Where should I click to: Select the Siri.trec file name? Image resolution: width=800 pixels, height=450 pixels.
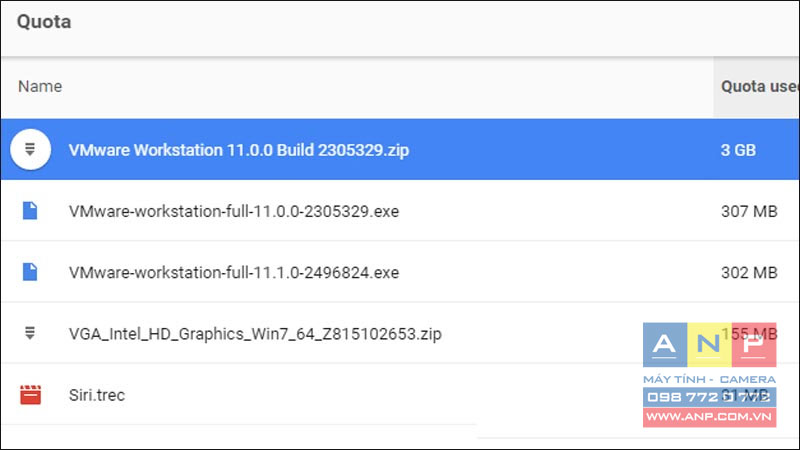[x=97, y=395]
